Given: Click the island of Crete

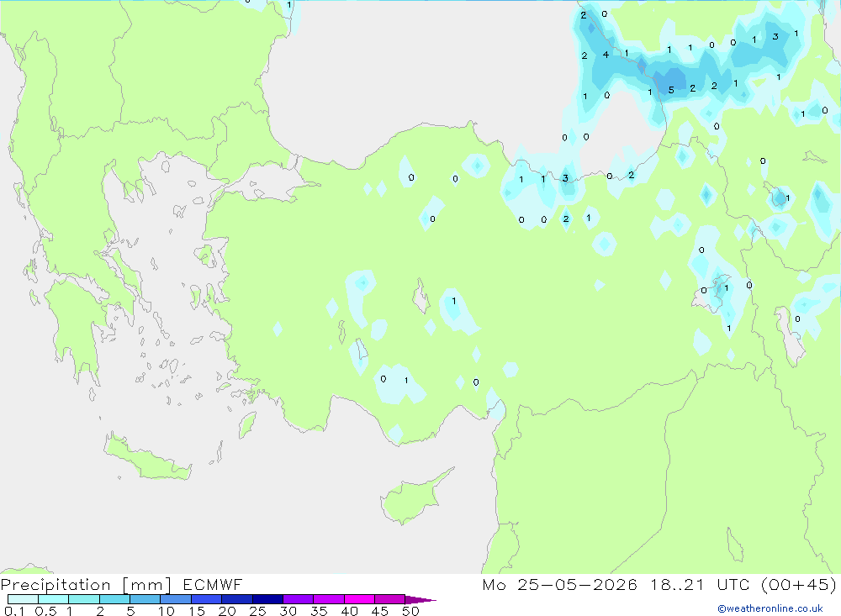Looking at the screenshot, I should [147, 458].
